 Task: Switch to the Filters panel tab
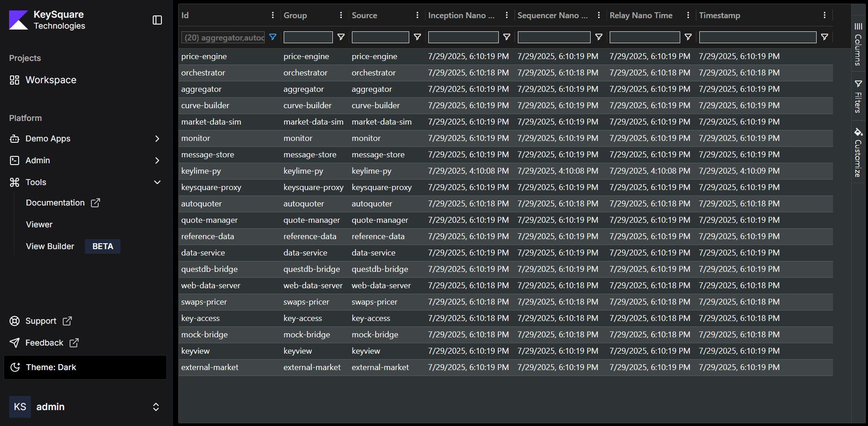point(858,95)
